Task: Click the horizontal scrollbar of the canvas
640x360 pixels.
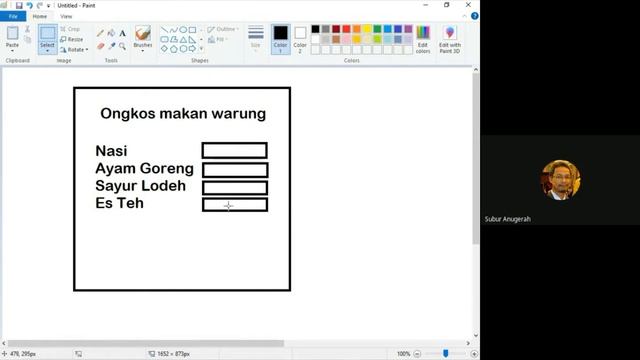Action: (x=145, y=343)
